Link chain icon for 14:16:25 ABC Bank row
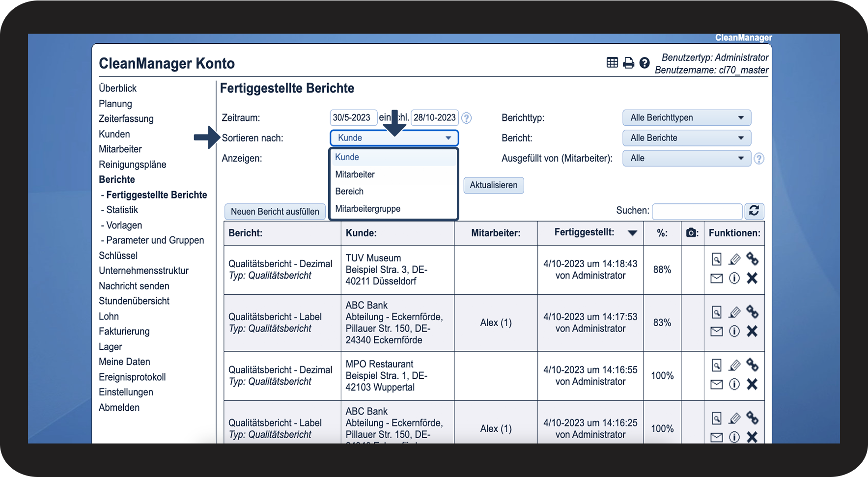The image size is (868, 477). 752,418
